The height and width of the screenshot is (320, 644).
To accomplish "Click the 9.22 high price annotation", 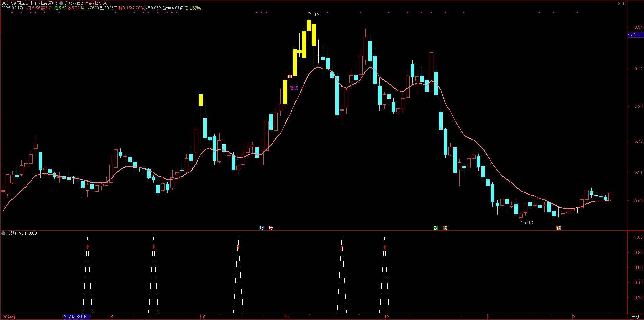I will pos(318,15).
